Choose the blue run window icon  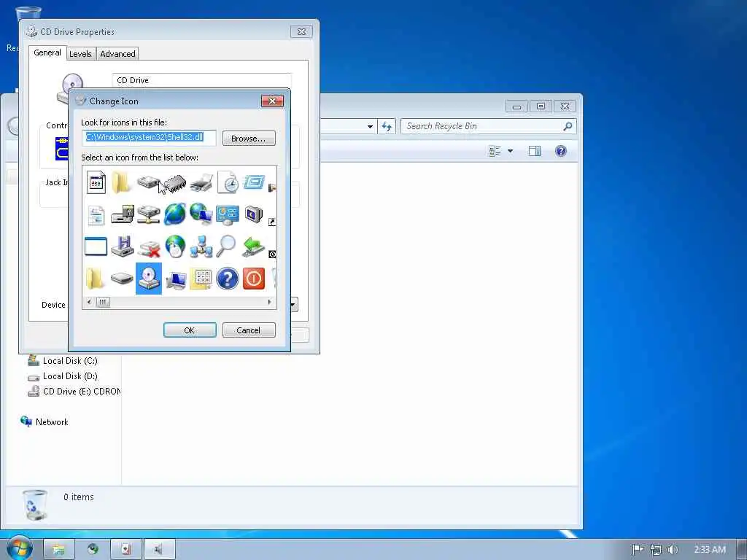[253, 182]
